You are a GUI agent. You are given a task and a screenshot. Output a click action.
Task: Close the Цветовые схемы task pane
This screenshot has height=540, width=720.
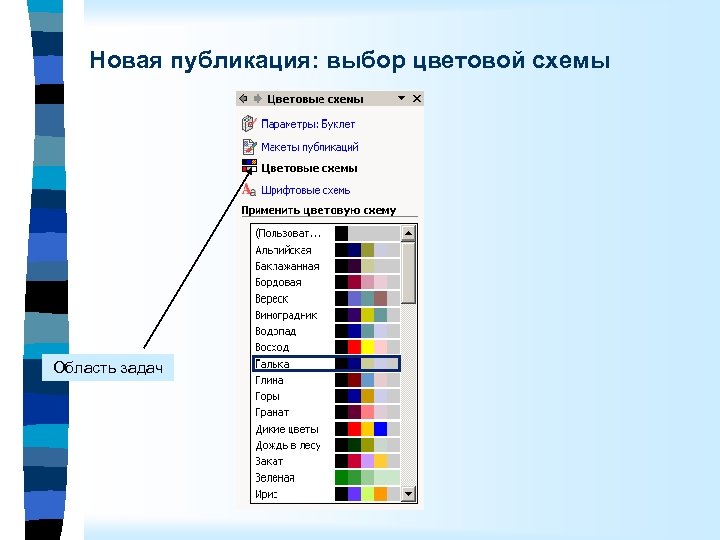417,98
